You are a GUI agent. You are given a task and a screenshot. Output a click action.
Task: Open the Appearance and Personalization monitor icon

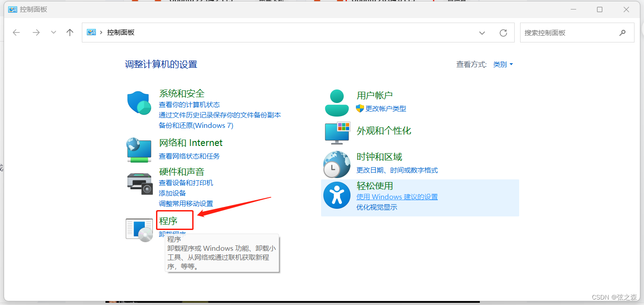[x=337, y=133]
